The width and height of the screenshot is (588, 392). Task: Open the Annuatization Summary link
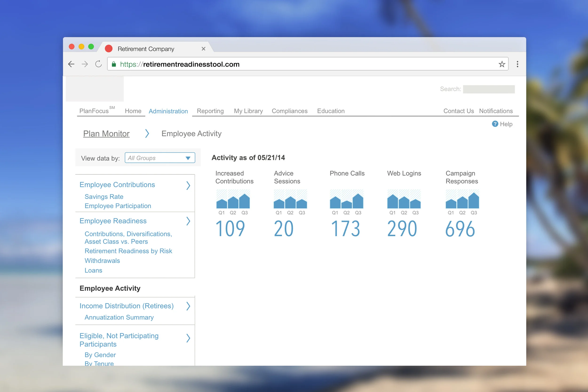pyautogui.click(x=119, y=317)
